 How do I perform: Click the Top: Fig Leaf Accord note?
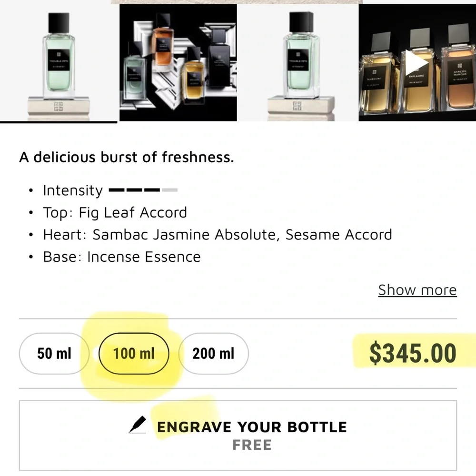point(115,212)
